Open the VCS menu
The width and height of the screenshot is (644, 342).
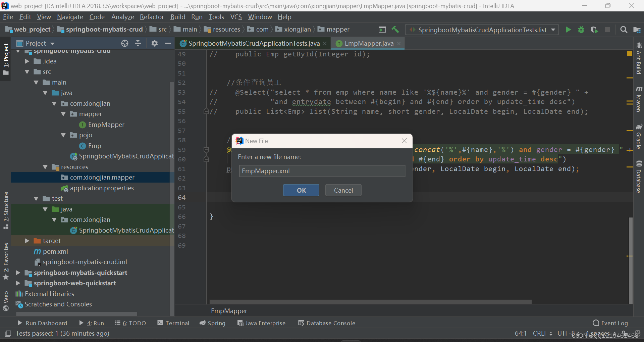point(236,17)
